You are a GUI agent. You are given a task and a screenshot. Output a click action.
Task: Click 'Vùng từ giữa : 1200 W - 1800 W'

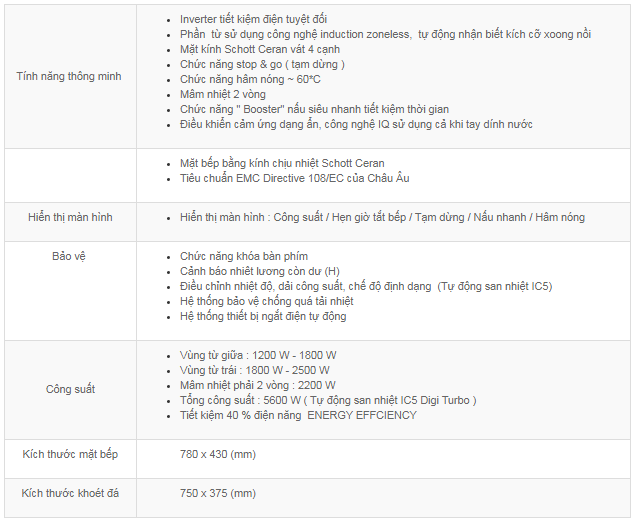click(x=258, y=355)
